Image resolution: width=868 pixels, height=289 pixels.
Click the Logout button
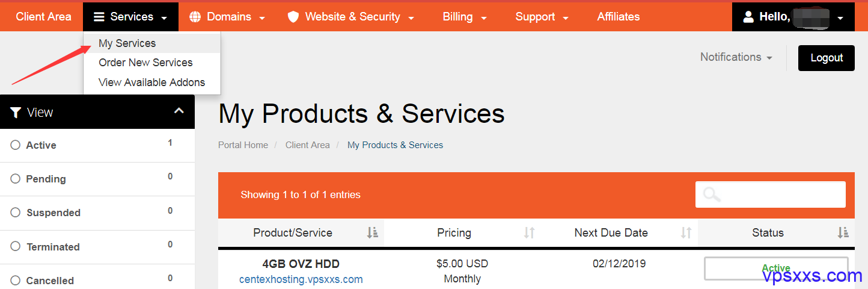coord(827,58)
